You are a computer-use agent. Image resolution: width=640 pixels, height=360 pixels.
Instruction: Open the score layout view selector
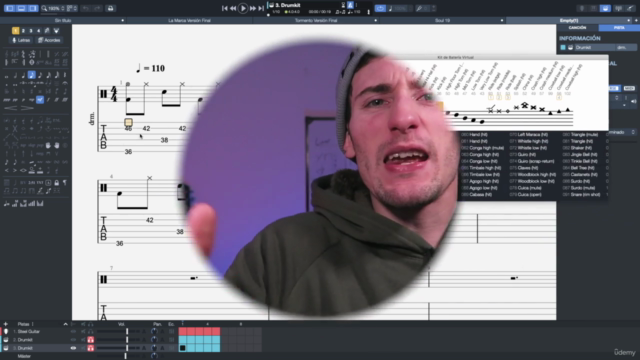[72, 8]
